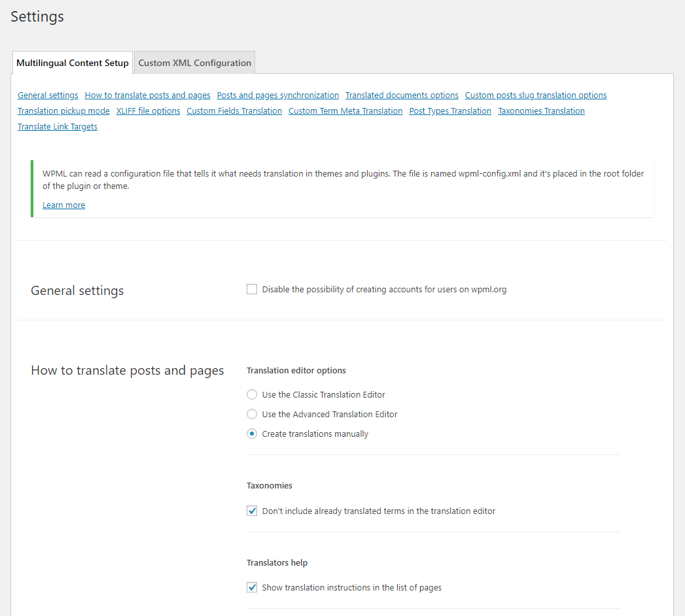The height and width of the screenshot is (616, 685).
Task: Click the WPML configuration file notice text
Action: (x=343, y=180)
